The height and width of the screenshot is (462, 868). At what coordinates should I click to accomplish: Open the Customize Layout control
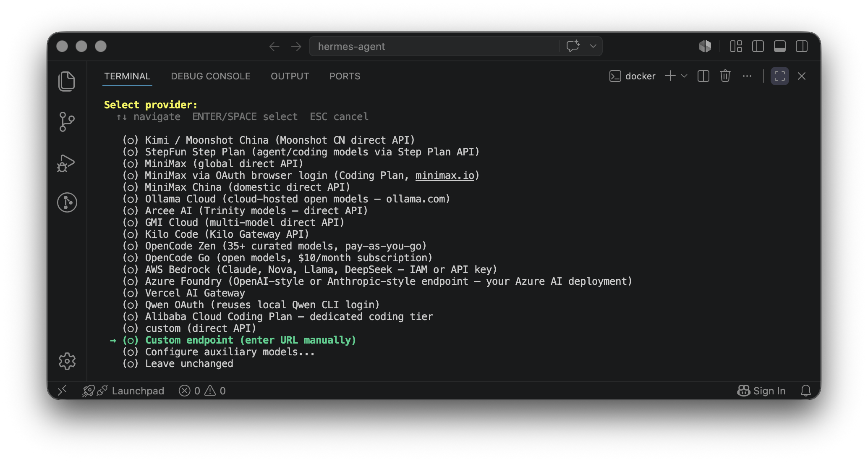(736, 46)
